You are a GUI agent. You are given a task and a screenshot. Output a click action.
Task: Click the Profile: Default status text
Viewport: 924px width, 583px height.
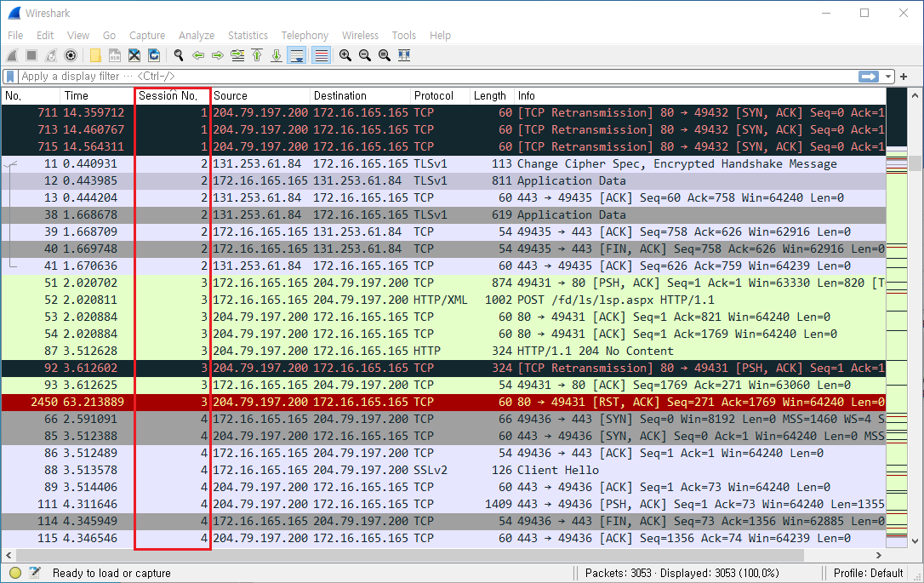(868, 573)
